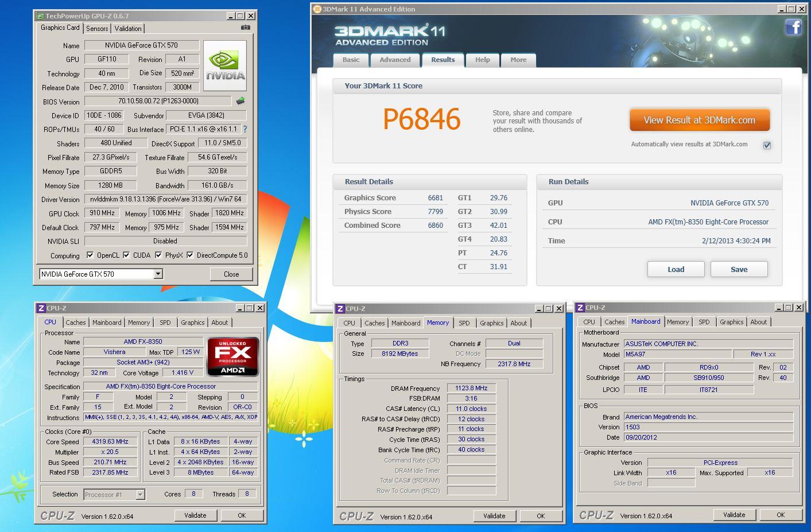Open the Basic tab in 3DMark 11

coord(351,60)
